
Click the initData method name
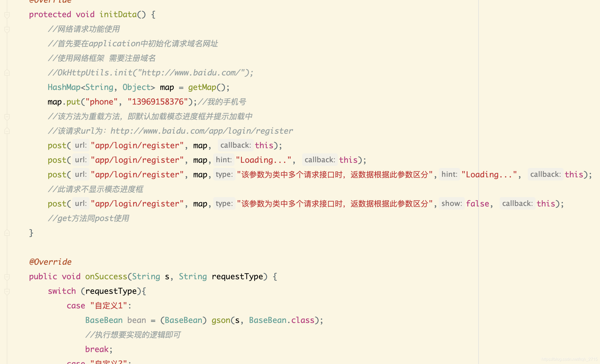click(118, 14)
